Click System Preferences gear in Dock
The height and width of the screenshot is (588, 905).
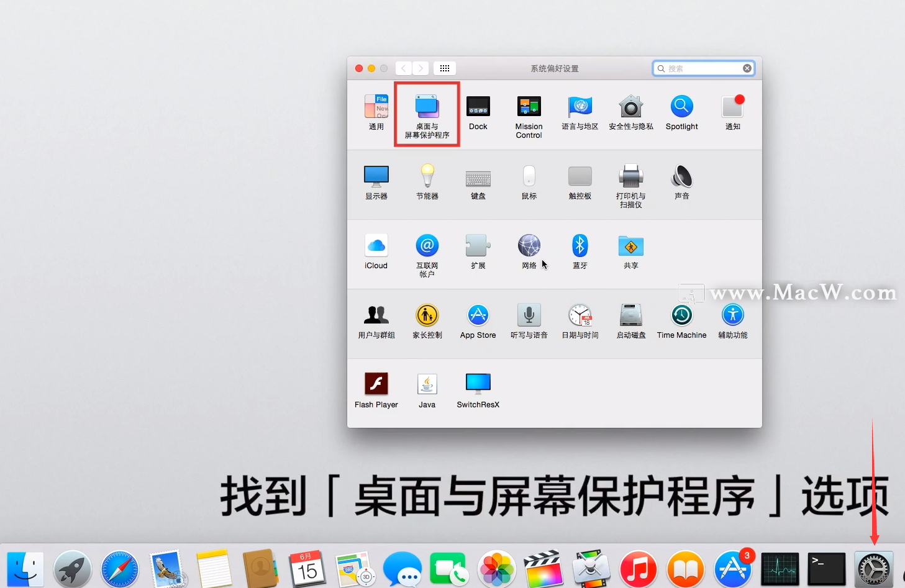pos(874,569)
